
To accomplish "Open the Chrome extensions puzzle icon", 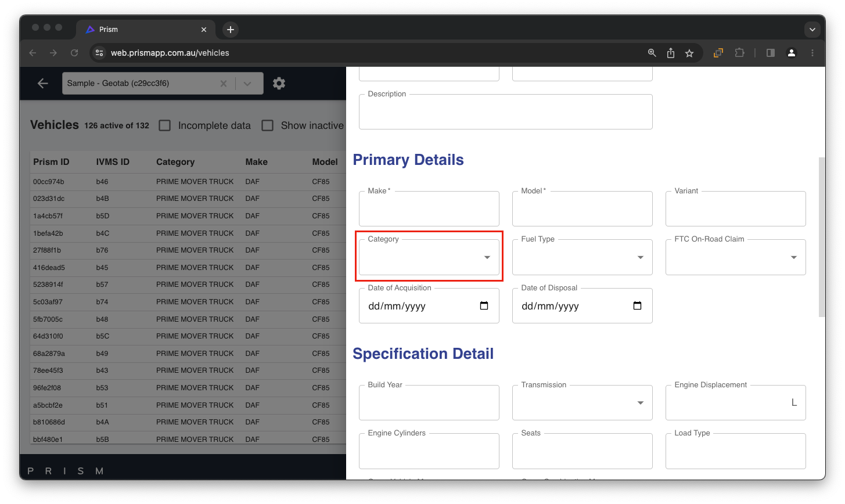I will pyautogui.click(x=739, y=53).
